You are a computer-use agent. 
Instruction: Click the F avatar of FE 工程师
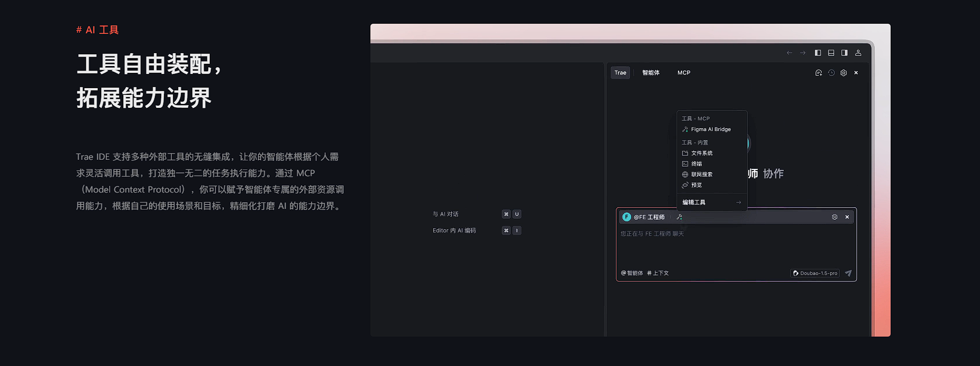coord(627,217)
